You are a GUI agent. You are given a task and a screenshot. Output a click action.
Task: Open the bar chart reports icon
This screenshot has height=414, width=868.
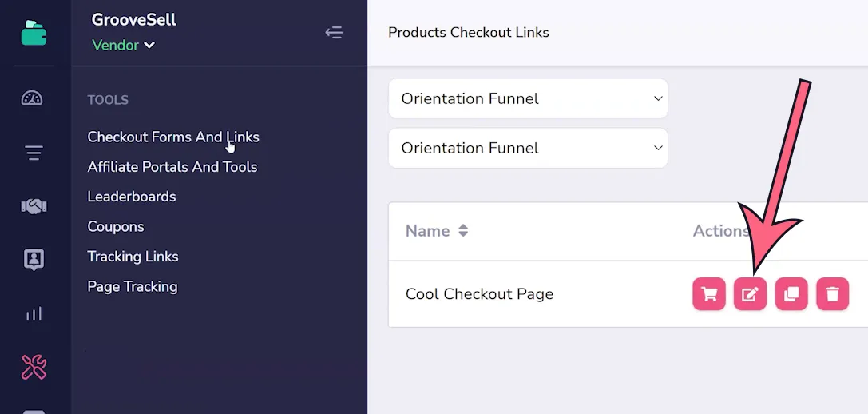pos(34,314)
